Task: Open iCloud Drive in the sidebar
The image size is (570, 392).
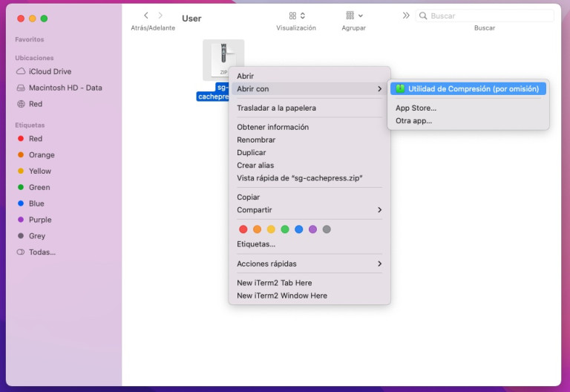Action: [44, 71]
